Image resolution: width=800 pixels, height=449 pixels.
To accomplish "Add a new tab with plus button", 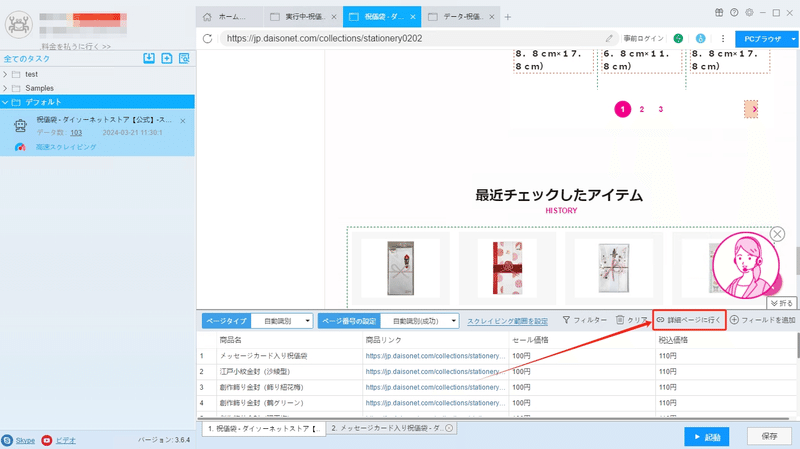I will [x=508, y=17].
